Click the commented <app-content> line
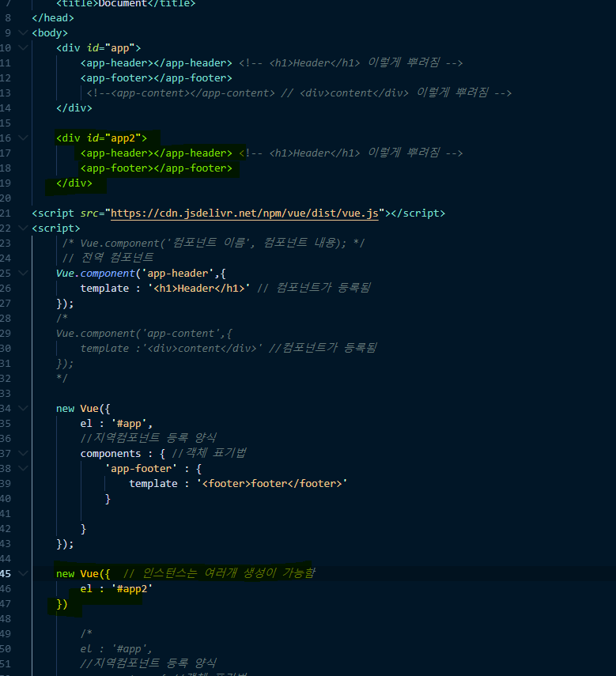This screenshot has height=676, width=616. coord(299,93)
